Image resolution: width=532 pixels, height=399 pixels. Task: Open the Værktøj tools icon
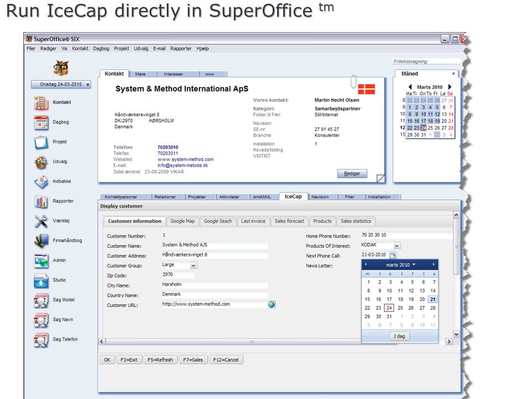(41, 221)
